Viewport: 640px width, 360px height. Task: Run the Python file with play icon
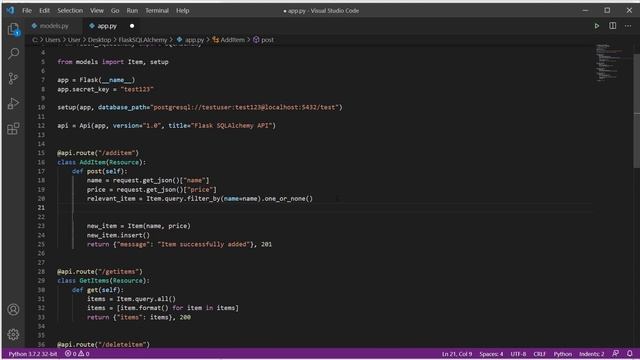pyautogui.click(x=597, y=26)
